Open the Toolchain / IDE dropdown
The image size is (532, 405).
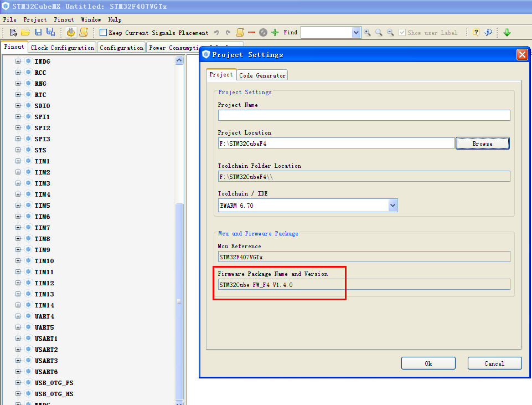pyautogui.click(x=392, y=206)
